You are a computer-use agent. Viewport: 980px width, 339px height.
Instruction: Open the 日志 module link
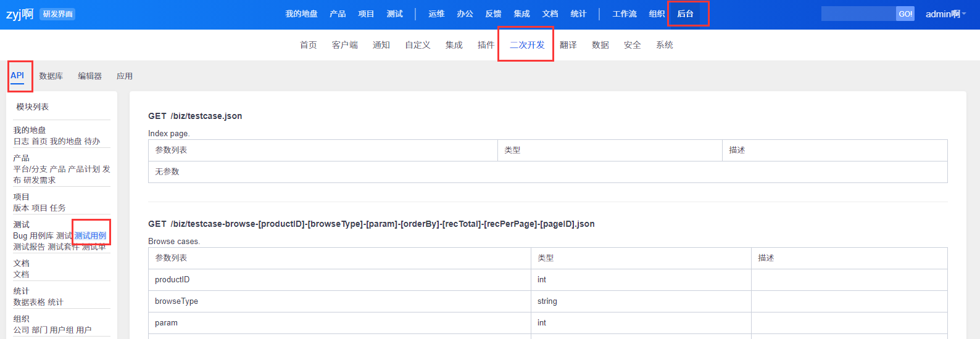(21, 141)
